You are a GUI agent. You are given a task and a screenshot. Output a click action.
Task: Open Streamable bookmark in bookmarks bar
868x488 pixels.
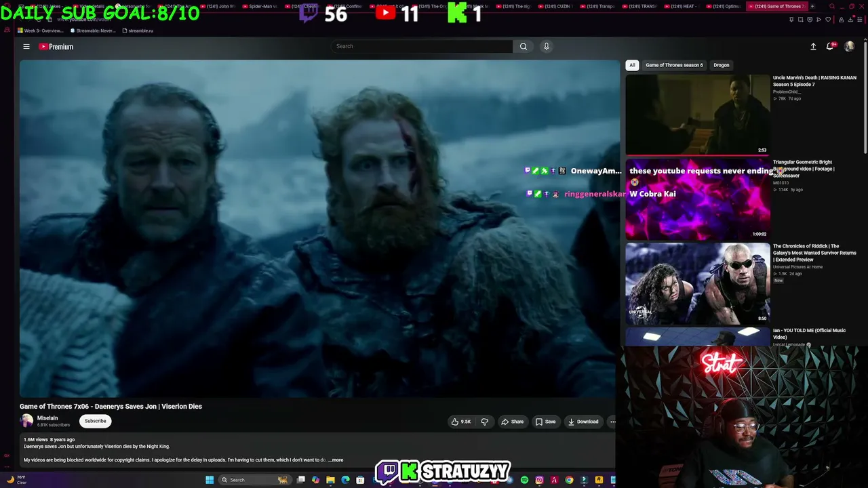coord(93,30)
